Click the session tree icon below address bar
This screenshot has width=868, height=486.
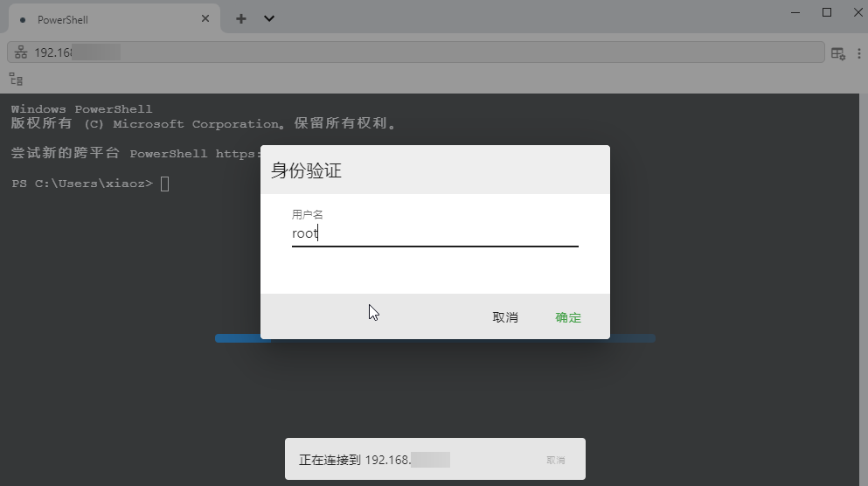16,79
